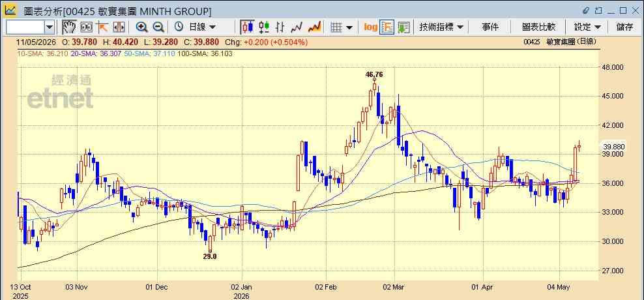Screen dimensions: 644x300
Task: Click the zoom in magnifier icon
Action: (x=141, y=27)
